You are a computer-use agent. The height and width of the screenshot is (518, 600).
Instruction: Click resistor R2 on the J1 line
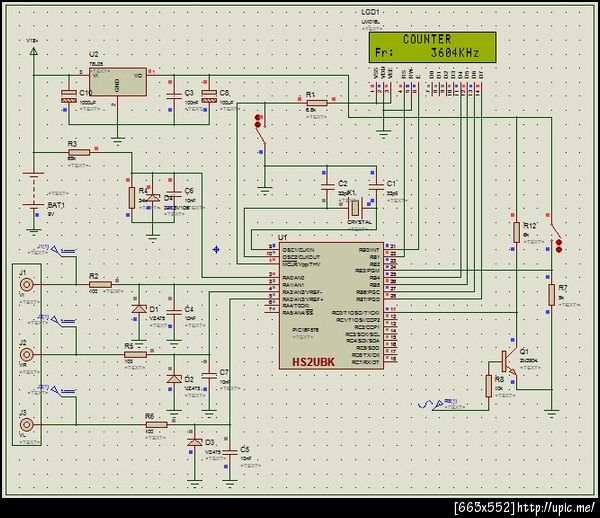[x=100, y=284]
